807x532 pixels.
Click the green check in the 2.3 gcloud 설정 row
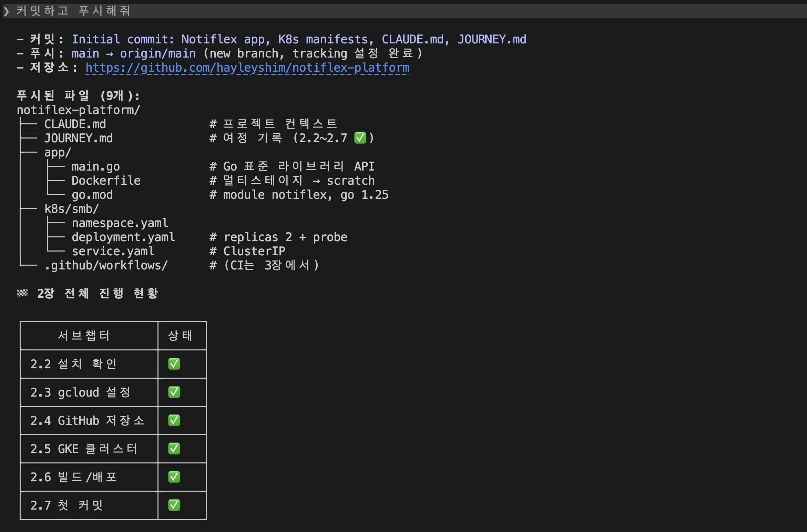point(174,392)
